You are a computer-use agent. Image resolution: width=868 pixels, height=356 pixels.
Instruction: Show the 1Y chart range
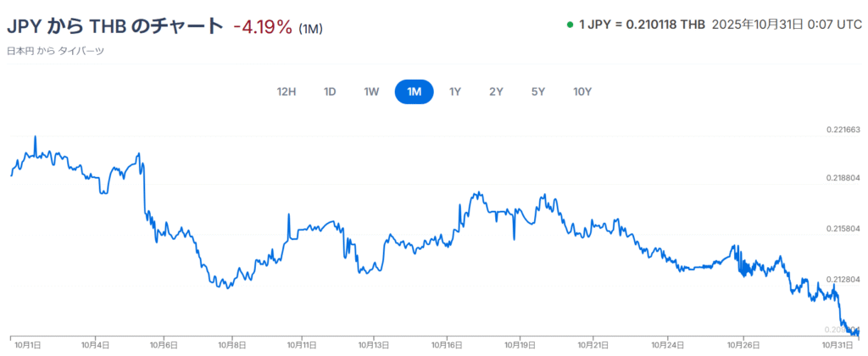click(x=455, y=92)
